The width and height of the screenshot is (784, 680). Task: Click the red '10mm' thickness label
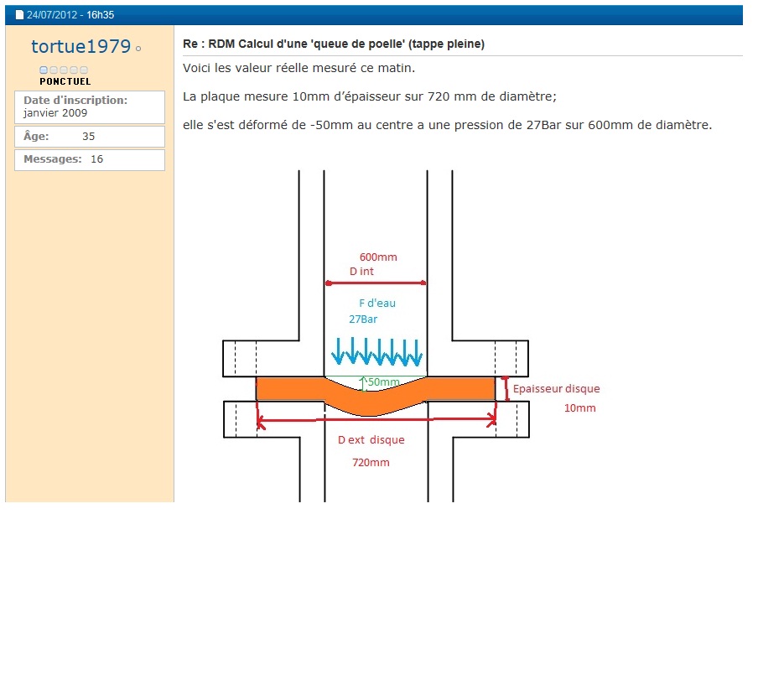pos(579,408)
